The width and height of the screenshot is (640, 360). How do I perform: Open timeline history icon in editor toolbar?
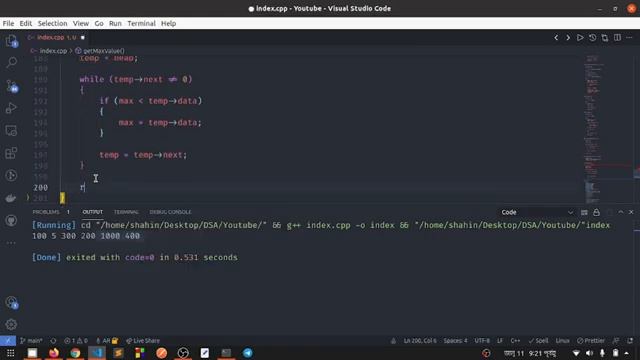[592, 38]
